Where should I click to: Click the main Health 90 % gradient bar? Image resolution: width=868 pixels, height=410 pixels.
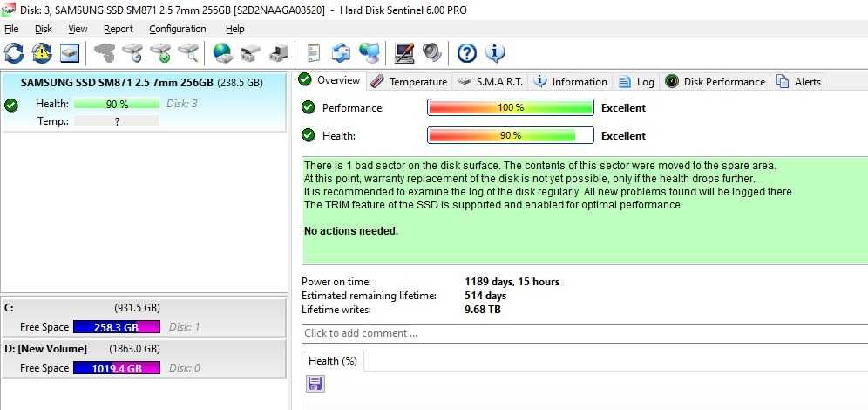pos(511,135)
